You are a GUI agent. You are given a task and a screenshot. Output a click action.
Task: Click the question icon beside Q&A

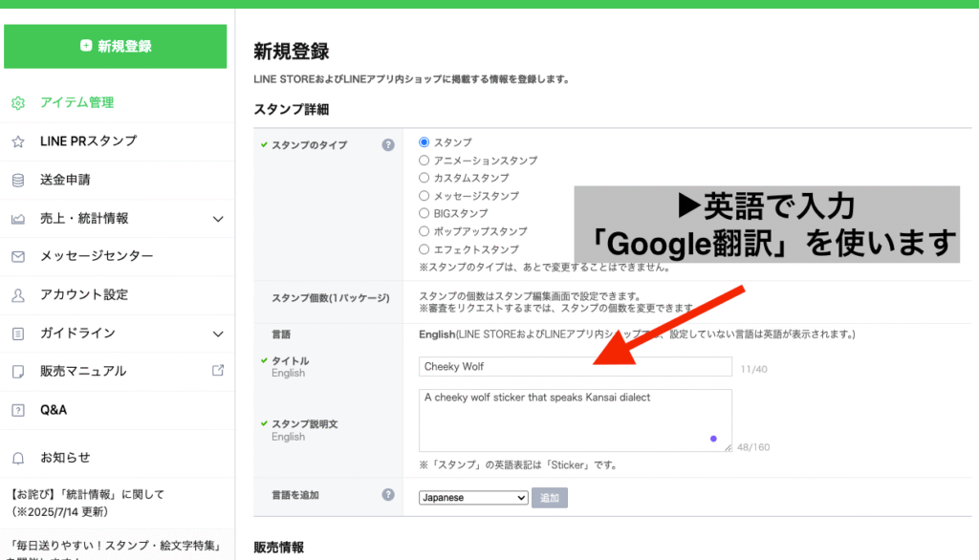coord(18,411)
